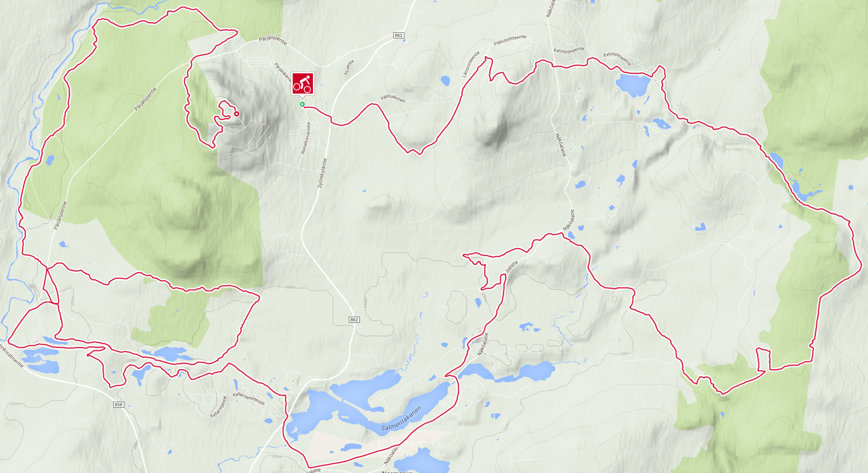This screenshot has width=868, height=473.
Task: Click the Romekievarintie street label
Action: pos(305,138)
